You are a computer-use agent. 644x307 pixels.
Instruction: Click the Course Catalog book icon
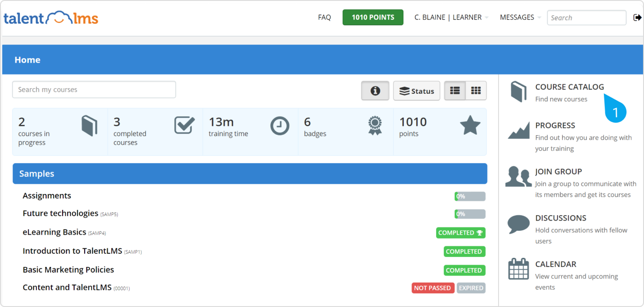[x=518, y=91]
